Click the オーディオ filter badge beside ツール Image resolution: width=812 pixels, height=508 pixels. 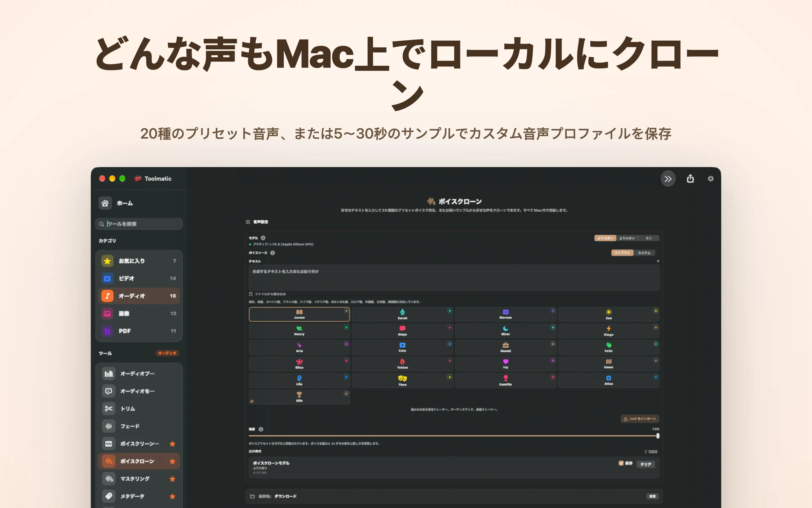point(167,353)
